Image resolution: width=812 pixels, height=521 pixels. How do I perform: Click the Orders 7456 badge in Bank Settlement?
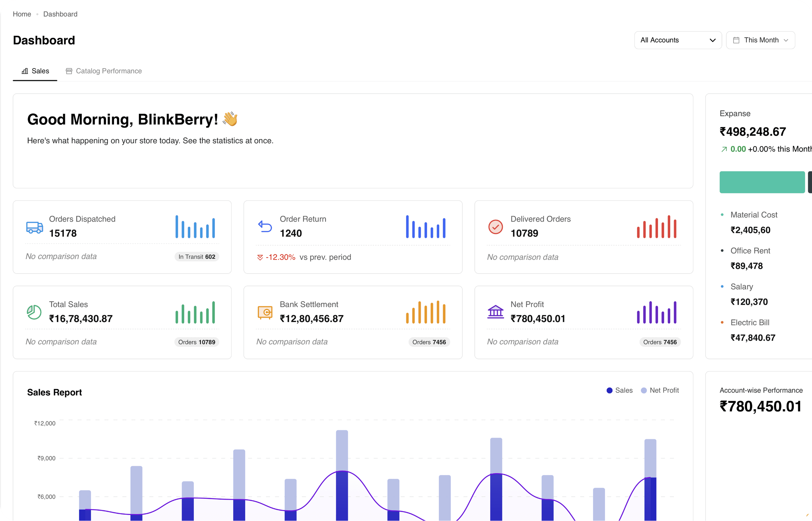[x=429, y=342]
